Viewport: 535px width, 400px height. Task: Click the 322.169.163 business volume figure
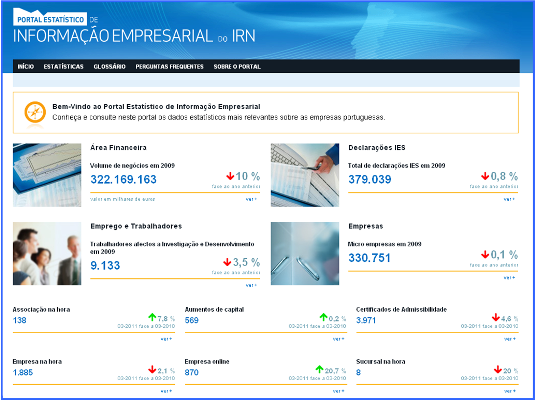coord(124,179)
